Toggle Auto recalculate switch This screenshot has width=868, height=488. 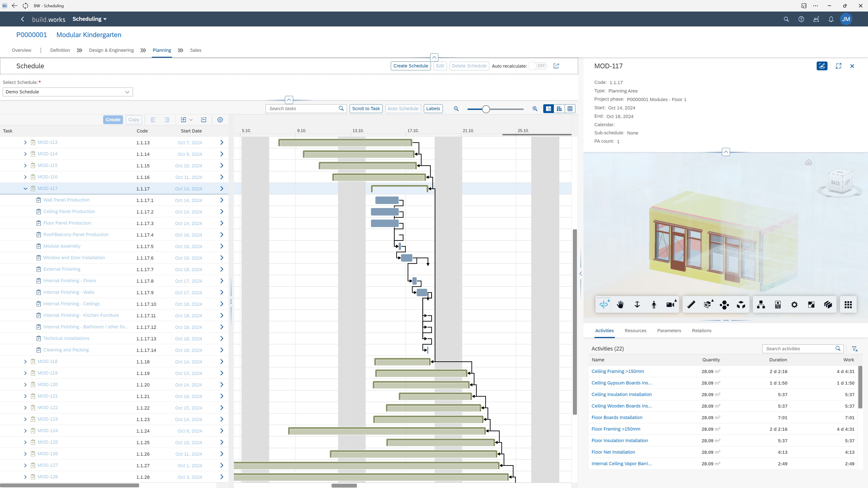537,66
